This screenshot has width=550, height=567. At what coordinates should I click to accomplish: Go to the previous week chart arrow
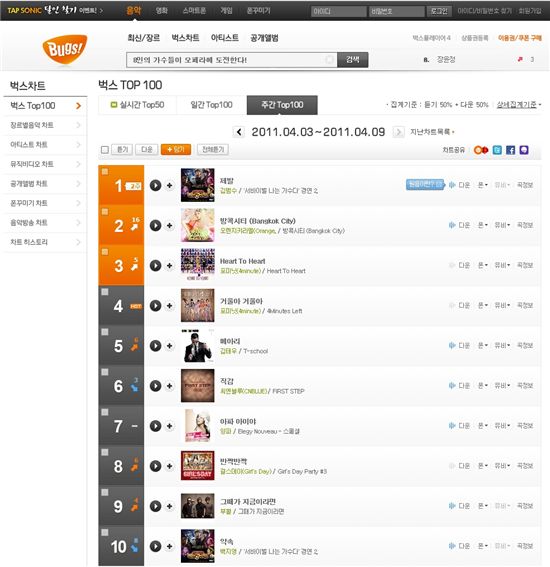(239, 132)
